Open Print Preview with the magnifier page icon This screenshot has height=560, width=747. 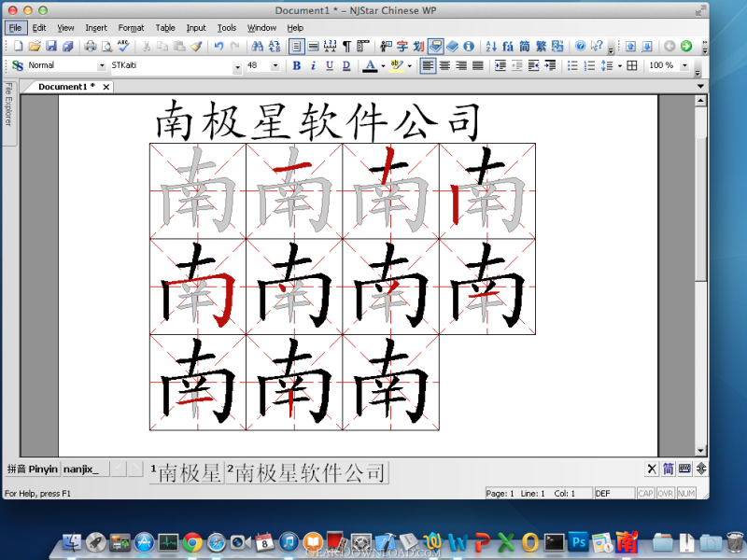tap(107, 46)
